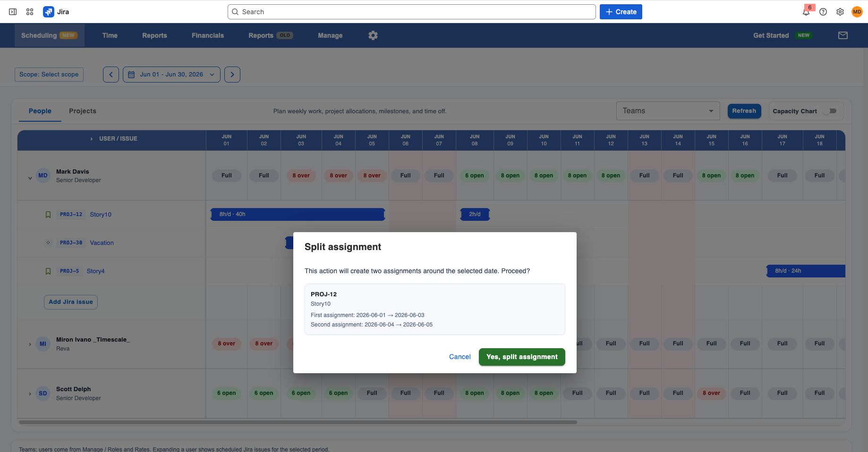Toggle the Jira sidebar panel icon
The image size is (868, 452).
[13, 12]
